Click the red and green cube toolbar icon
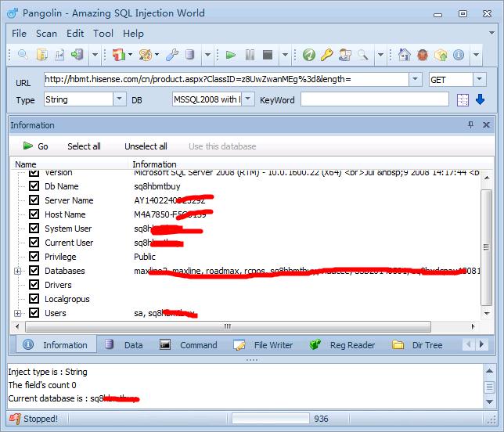Screen dimensions: 504x432 [x=119, y=55]
